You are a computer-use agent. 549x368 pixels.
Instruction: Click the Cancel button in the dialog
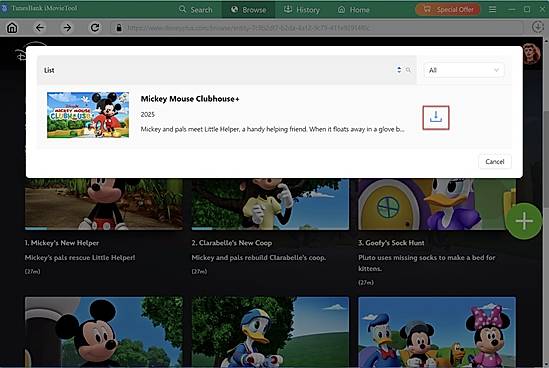click(x=494, y=161)
